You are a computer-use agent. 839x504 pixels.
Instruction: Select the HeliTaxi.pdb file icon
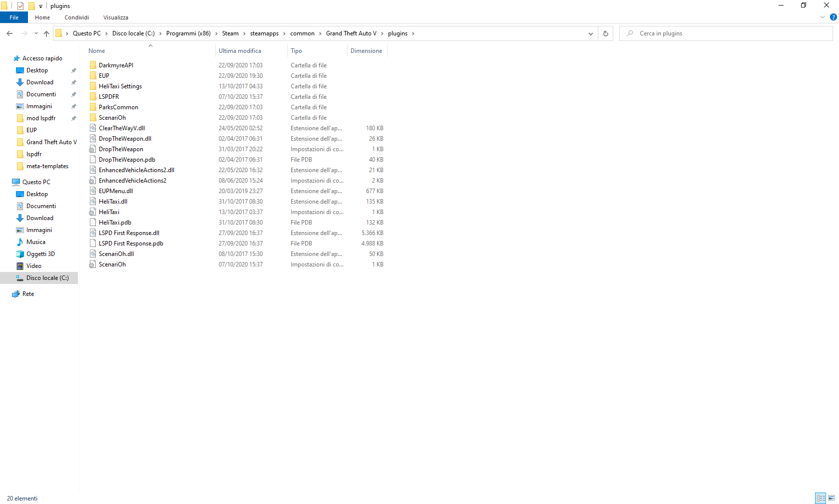coord(93,223)
